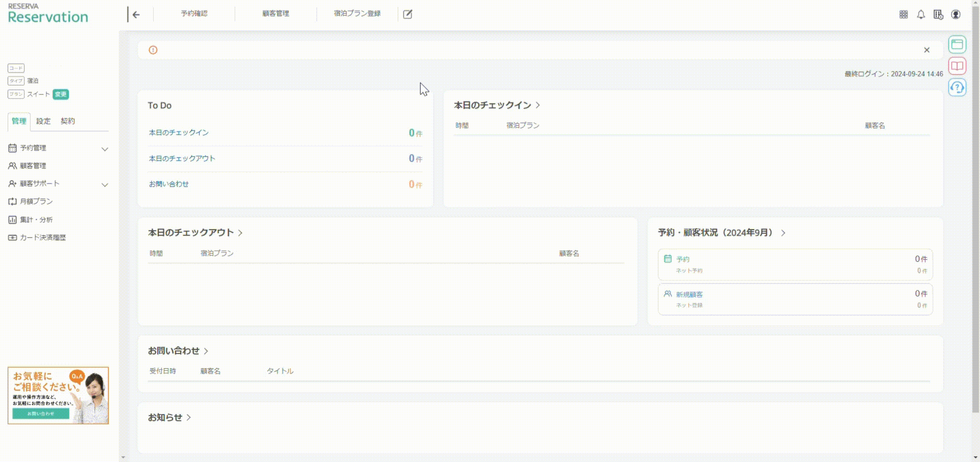Click the page vertical scrollbar

tap(976, 210)
